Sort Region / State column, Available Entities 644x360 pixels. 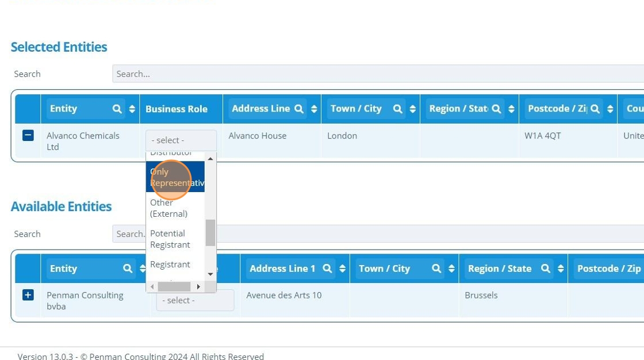pyautogui.click(x=561, y=269)
